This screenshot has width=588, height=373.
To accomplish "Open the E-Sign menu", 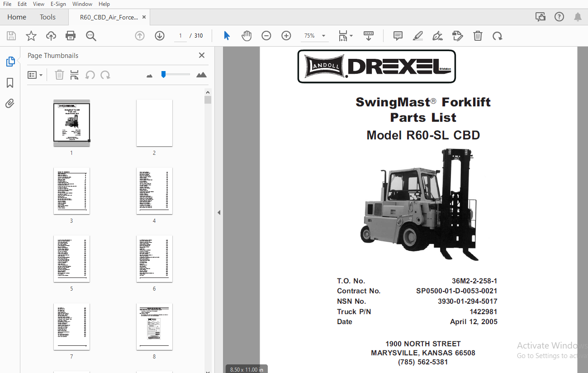I will coord(58,4).
